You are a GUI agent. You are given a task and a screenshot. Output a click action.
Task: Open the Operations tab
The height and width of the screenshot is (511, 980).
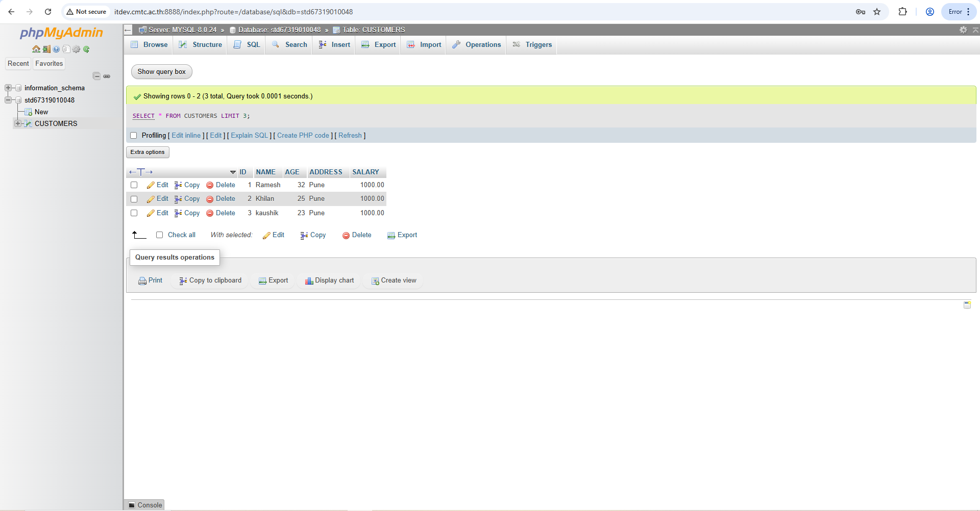pyautogui.click(x=477, y=45)
